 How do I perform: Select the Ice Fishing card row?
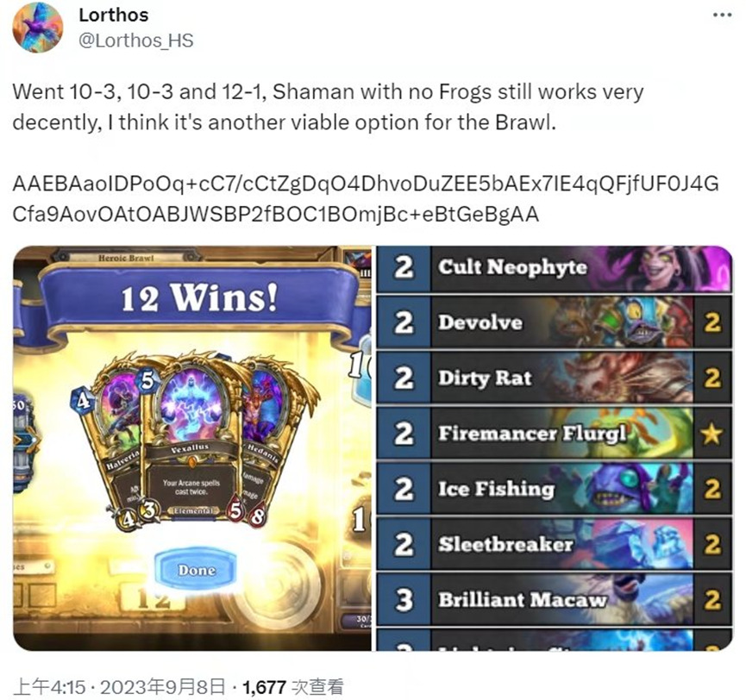(555, 489)
